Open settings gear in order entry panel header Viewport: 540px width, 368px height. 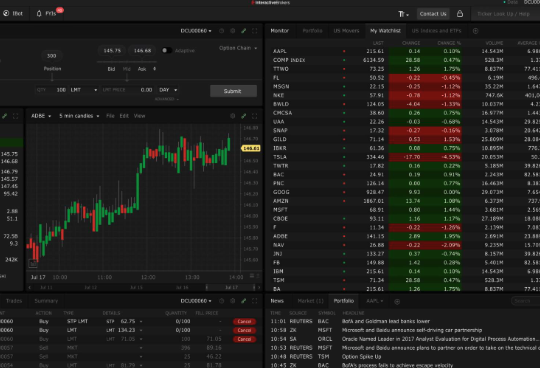232,31
